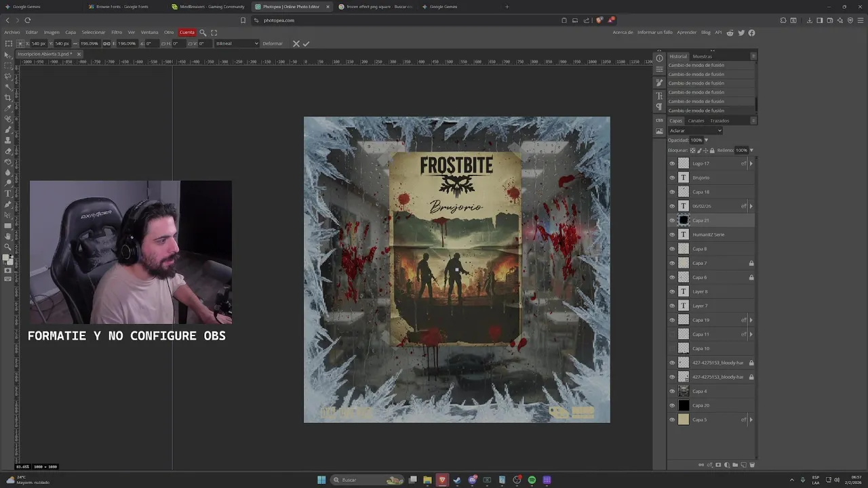Select the Eyedropper tool
This screenshot has width=868, height=488.
tap(8, 108)
